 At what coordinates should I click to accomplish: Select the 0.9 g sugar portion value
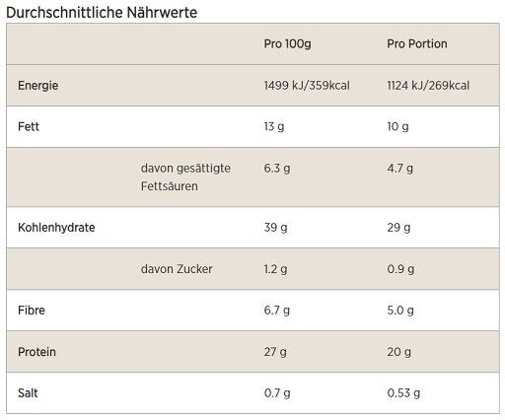[x=400, y=269]
